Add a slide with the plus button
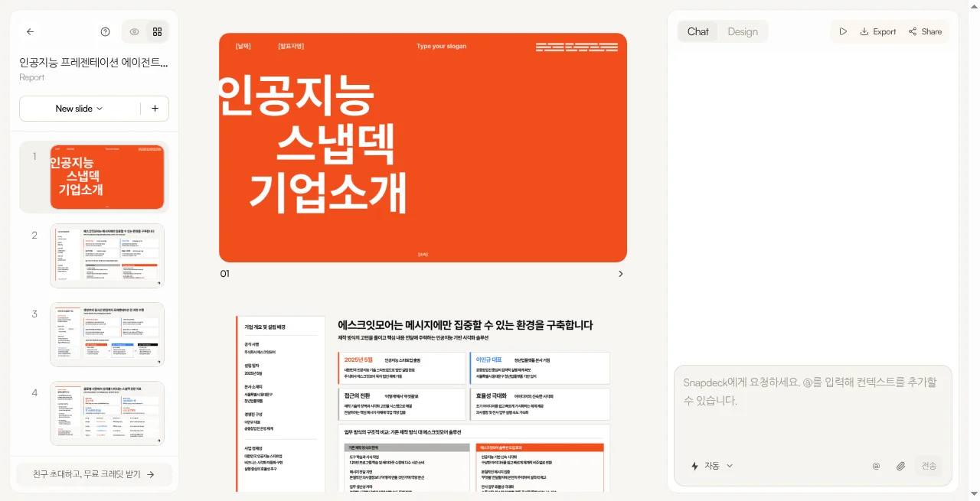 [155, 109]
